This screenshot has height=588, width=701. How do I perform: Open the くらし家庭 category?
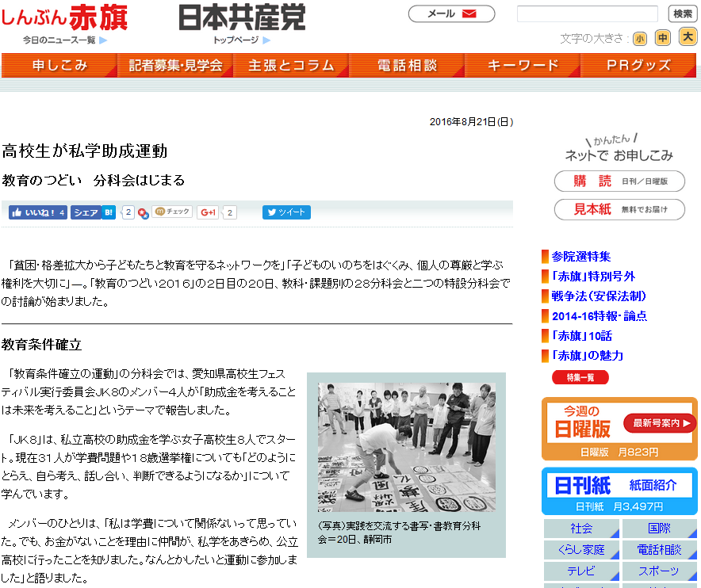click(x=581, y=550)
